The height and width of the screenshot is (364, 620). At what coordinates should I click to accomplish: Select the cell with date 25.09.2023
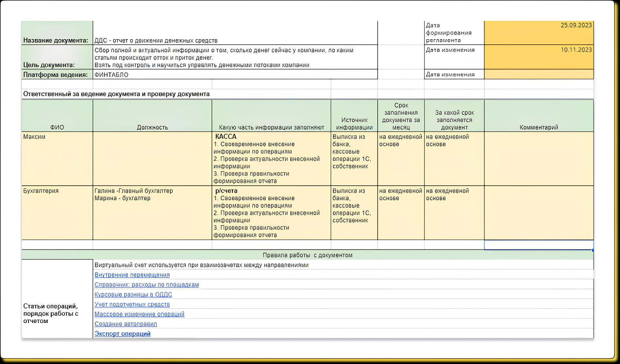pyautogui.click(x=538, y=33)
